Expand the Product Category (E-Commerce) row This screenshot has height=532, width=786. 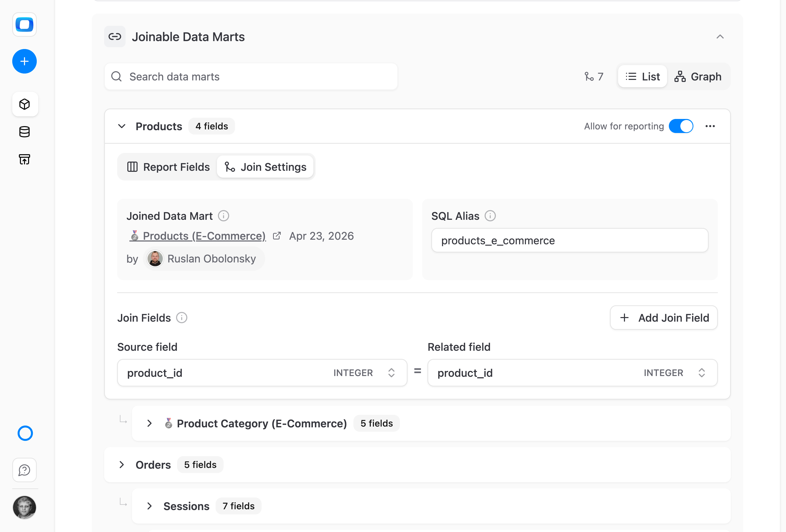coord(150,423)
